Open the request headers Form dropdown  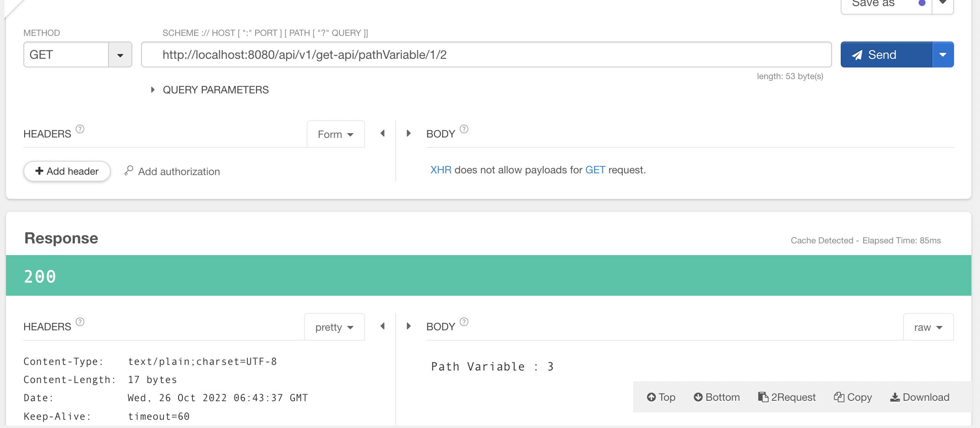tap(336, 134)
